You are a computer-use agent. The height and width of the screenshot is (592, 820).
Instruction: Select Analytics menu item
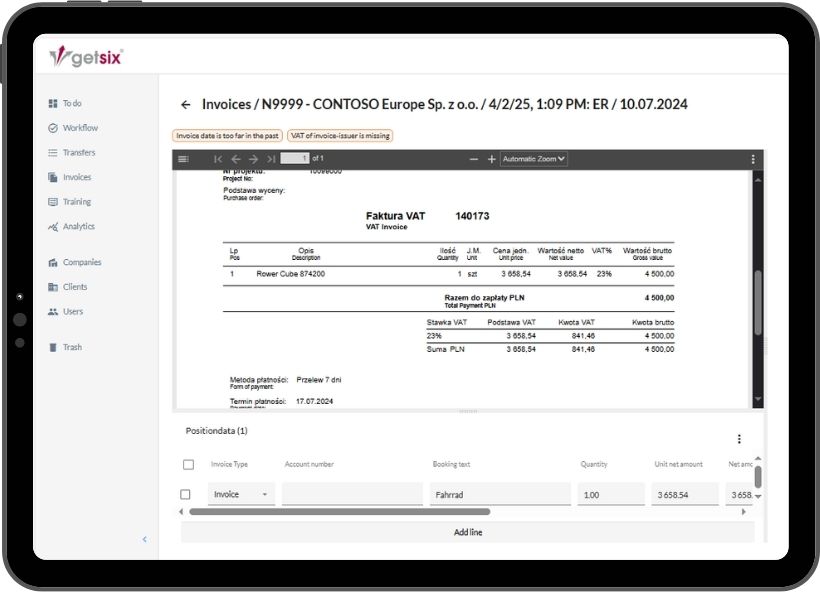pos(79,226)
